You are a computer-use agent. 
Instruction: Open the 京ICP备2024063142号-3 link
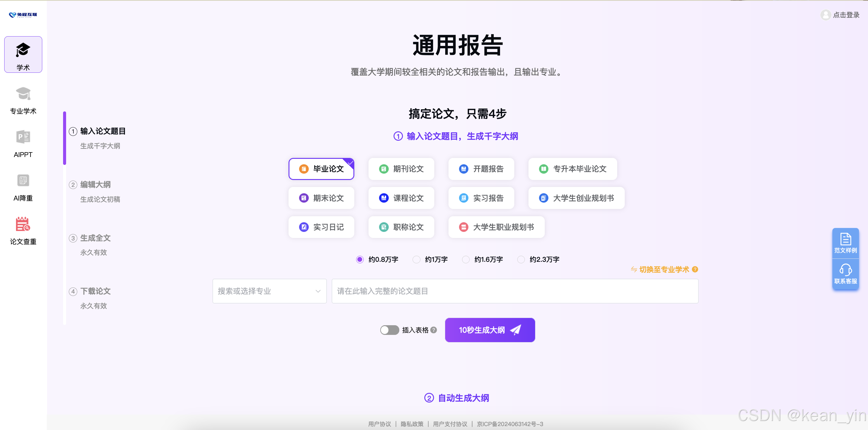pos(510,424)
